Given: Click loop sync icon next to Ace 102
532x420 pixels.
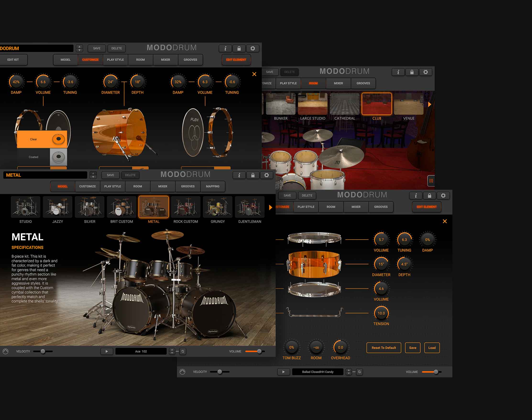Looking at the screenshot, I should tap(183, 351).
